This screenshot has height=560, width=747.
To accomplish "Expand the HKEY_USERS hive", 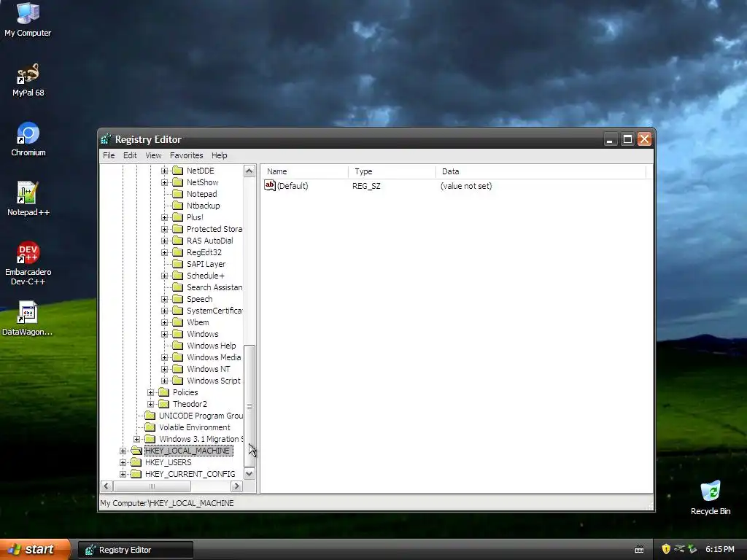I will pos(123,462).
